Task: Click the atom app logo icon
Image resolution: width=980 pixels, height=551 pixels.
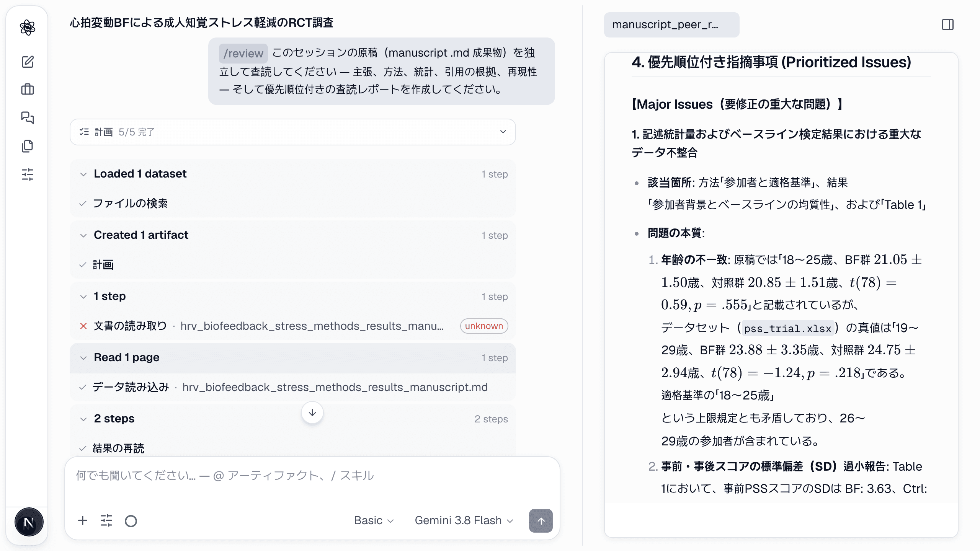Action: (28, 28)
